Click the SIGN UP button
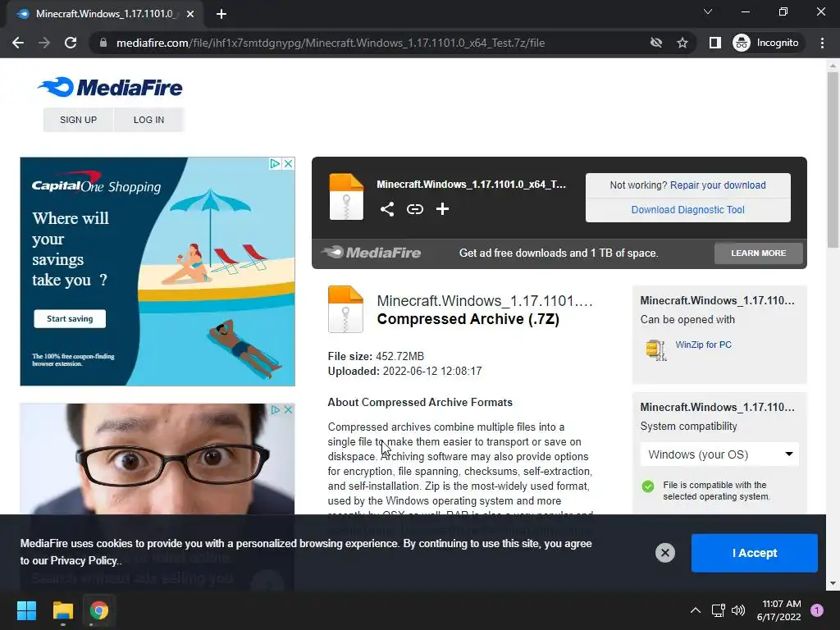Image resolution: width=840 pixels, height=630 pixels. pyautogui.click(x=78, y=120)
